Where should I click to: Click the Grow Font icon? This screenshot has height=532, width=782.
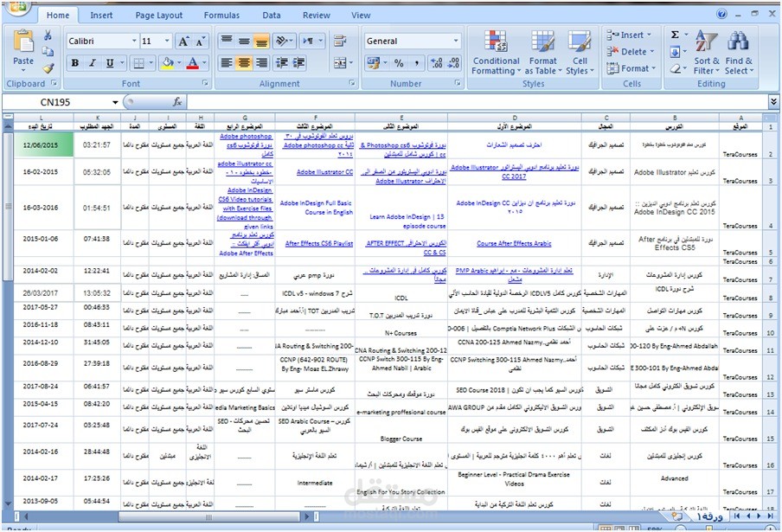(x=183, y=42)
